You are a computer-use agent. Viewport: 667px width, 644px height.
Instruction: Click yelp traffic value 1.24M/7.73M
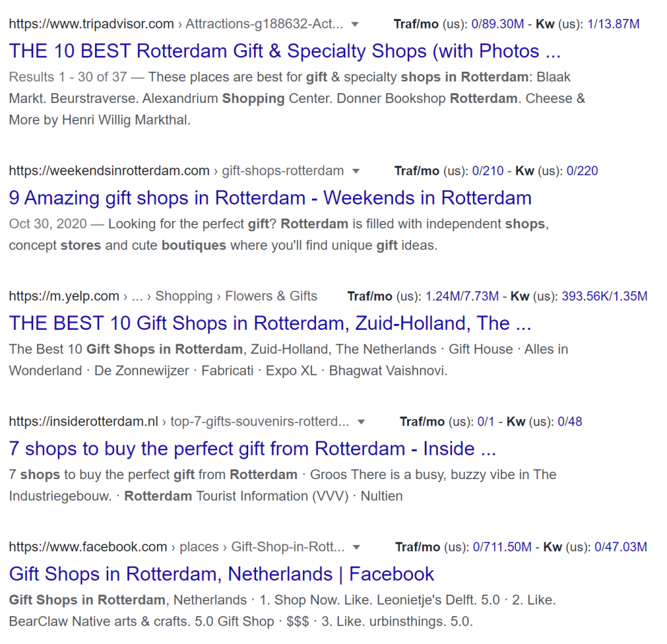[462, 296]
